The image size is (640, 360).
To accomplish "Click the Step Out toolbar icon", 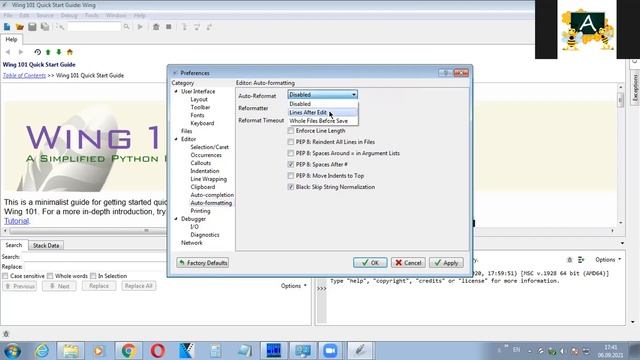I will 209,27.
